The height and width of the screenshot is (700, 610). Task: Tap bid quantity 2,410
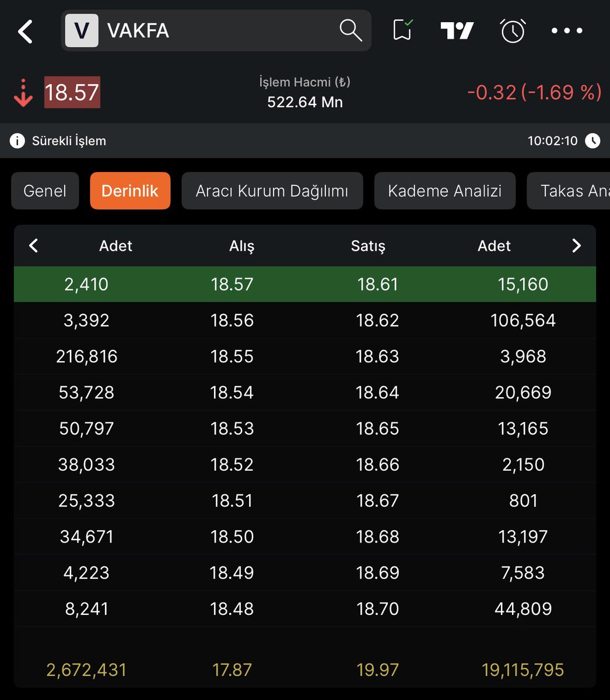[x=86, y=284]
